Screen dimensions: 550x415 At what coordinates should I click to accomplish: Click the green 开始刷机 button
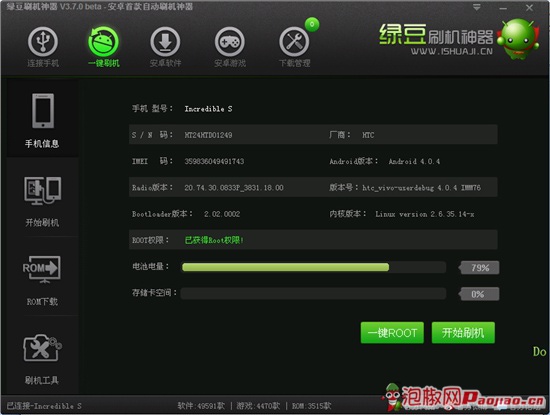point(463,333)
